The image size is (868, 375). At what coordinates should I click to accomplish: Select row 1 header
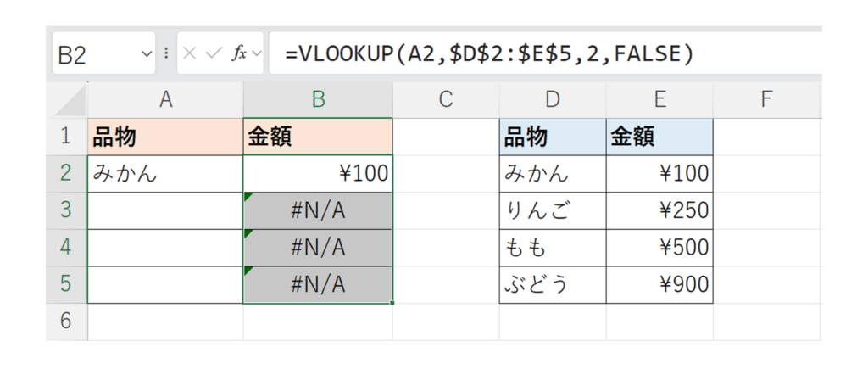tap(67, 137)
